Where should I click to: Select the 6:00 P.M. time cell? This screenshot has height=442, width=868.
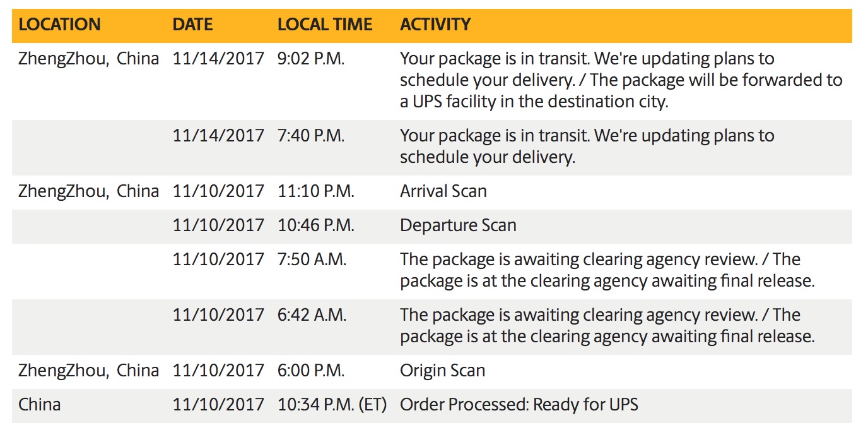(x=311, y=371)
